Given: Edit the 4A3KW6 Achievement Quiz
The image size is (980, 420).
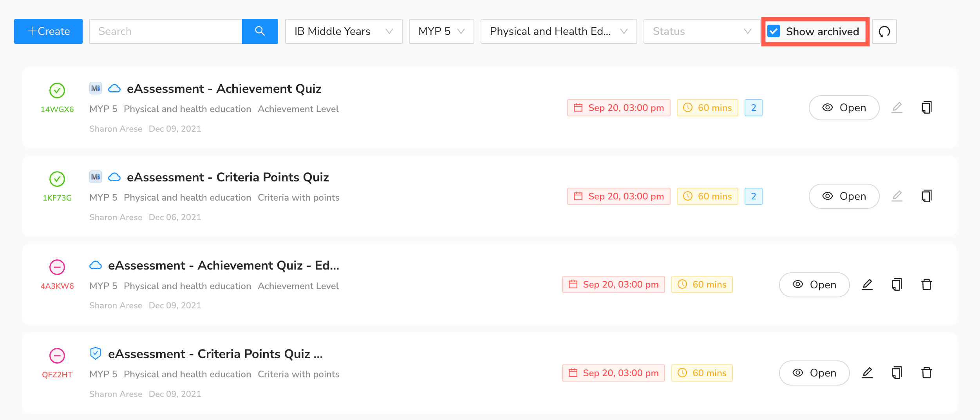Looking at the screenshot, I should tap(867, 284).
